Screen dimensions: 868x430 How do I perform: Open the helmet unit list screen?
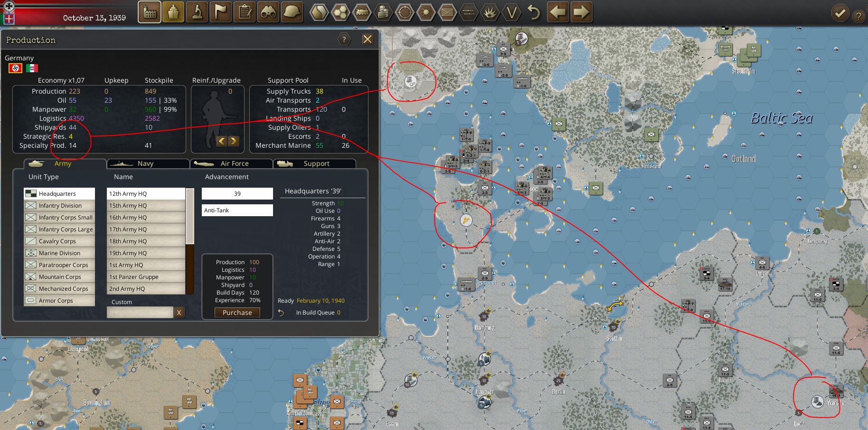pos(292,12)
